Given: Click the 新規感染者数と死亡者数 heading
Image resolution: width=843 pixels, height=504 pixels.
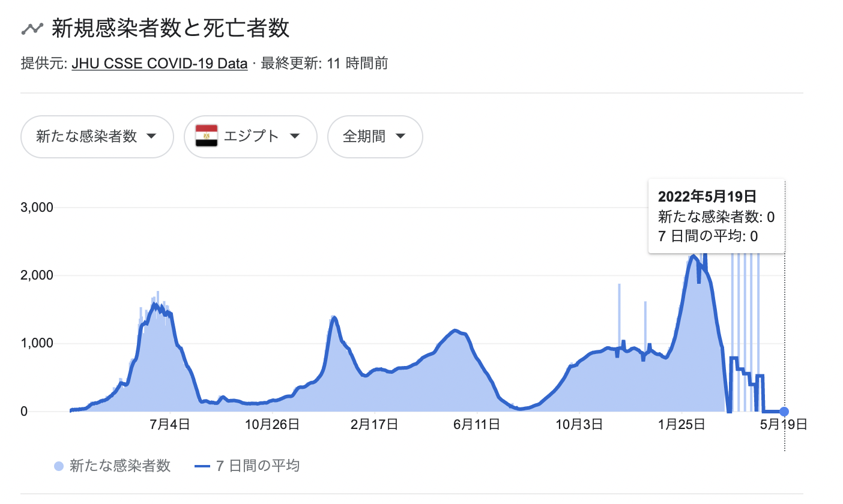Looking at the screenshot, I should pyautogui.click(x=171, y=28).
